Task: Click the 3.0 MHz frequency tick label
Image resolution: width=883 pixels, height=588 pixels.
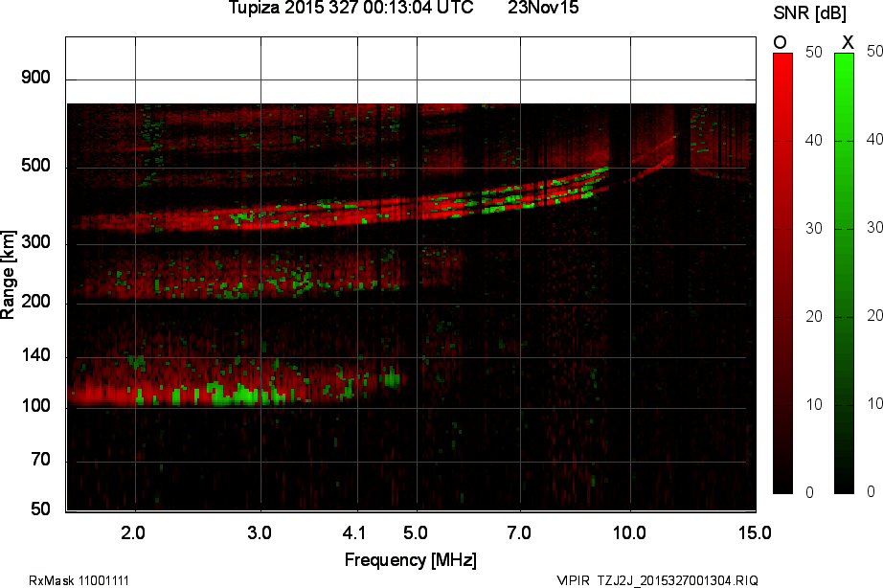Action: pyautogui.click(x=260, y=532)
